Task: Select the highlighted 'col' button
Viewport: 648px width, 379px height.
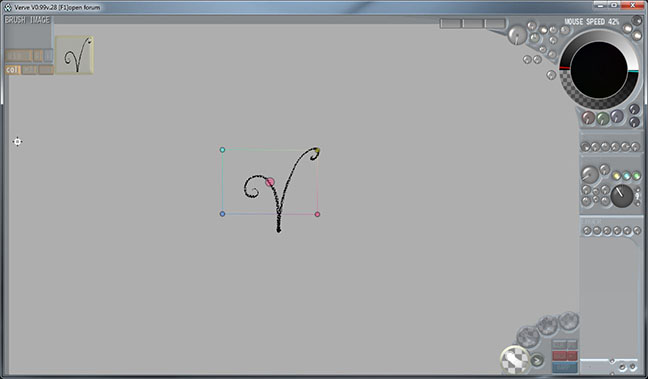Action: [13, 70]
